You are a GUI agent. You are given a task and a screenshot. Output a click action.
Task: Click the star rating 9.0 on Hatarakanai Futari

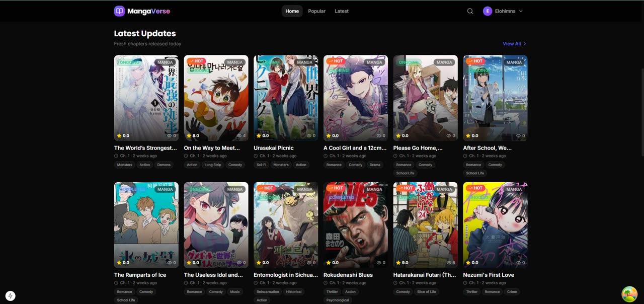click(403, 262)
